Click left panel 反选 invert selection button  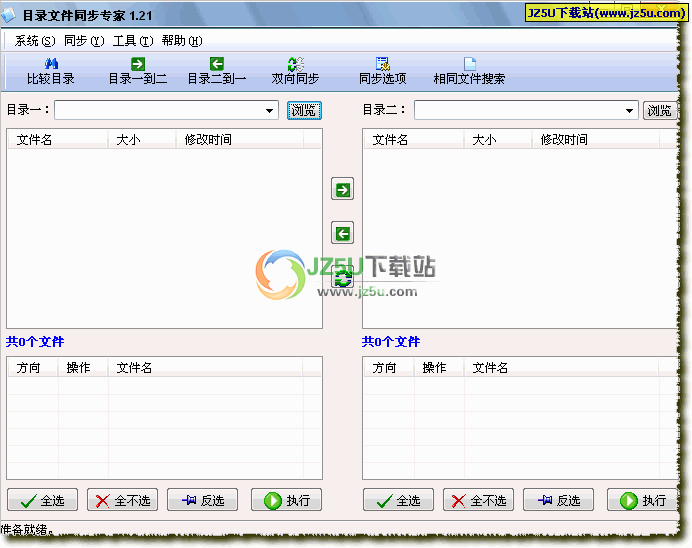pos(203,500)
